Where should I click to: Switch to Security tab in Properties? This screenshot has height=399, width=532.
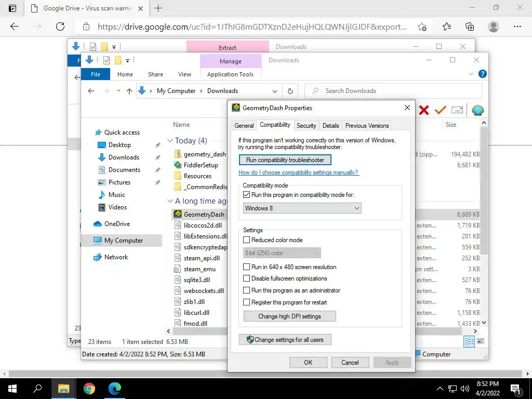tap(307, 126)
